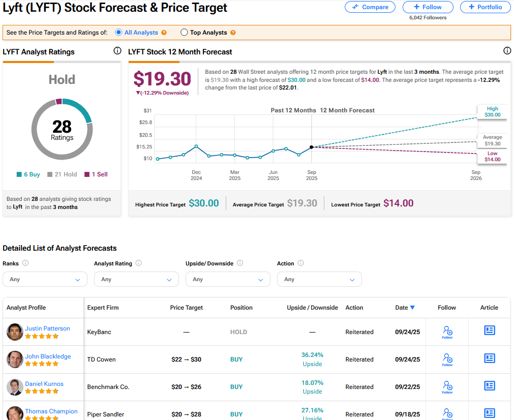The width and height of the screenshot is (514, 420).
Task: Open Justin Patterson's analyst profile
Action: tap(47, 328)
